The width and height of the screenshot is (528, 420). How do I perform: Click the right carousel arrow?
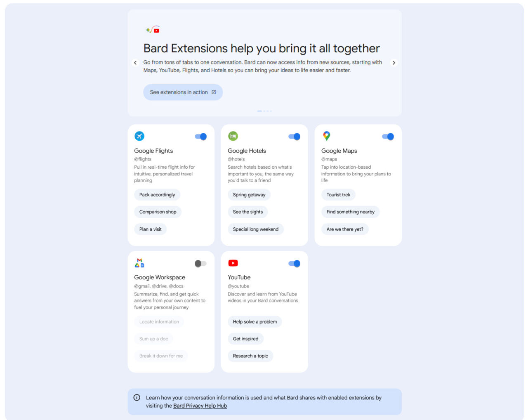pyautogui.click(x=394, y=63)
